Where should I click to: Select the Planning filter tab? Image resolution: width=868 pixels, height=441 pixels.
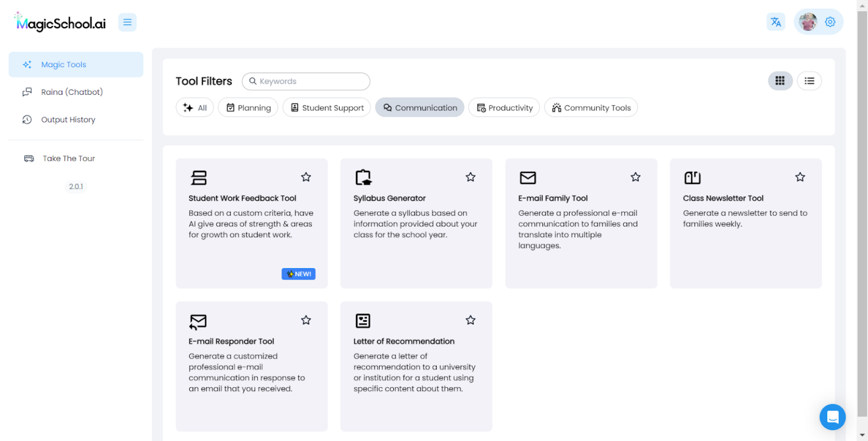pos(248,108)
